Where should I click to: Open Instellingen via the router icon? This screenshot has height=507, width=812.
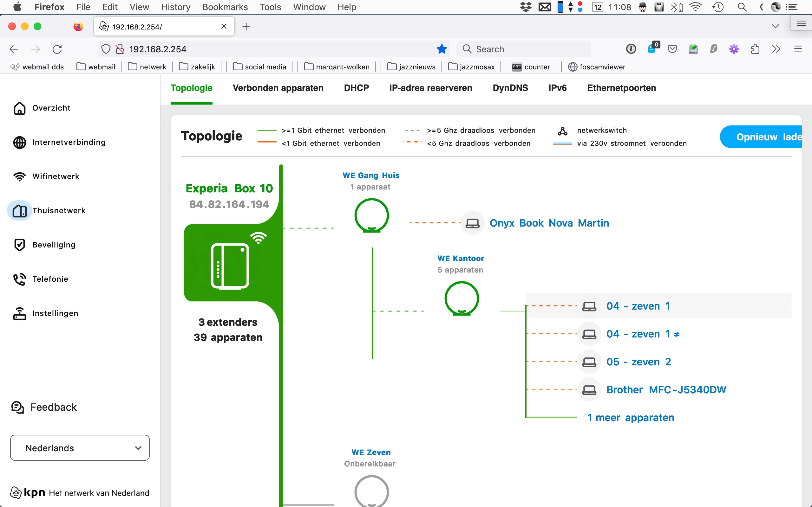19,313
